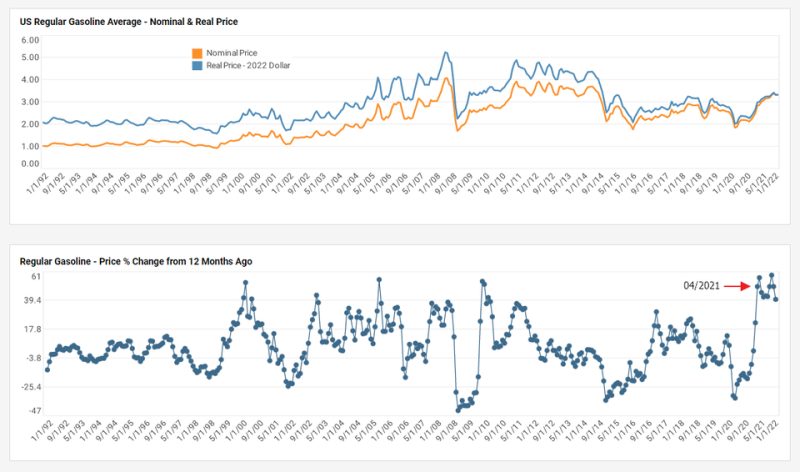
Task: Click the 1/1/92 date label under bottom chart
Action: point(41,431)
